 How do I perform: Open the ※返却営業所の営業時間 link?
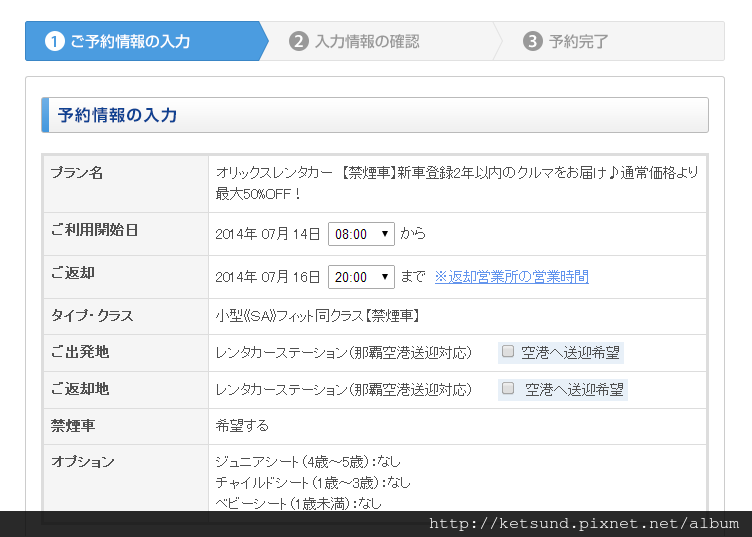click(x=512, y=277)
